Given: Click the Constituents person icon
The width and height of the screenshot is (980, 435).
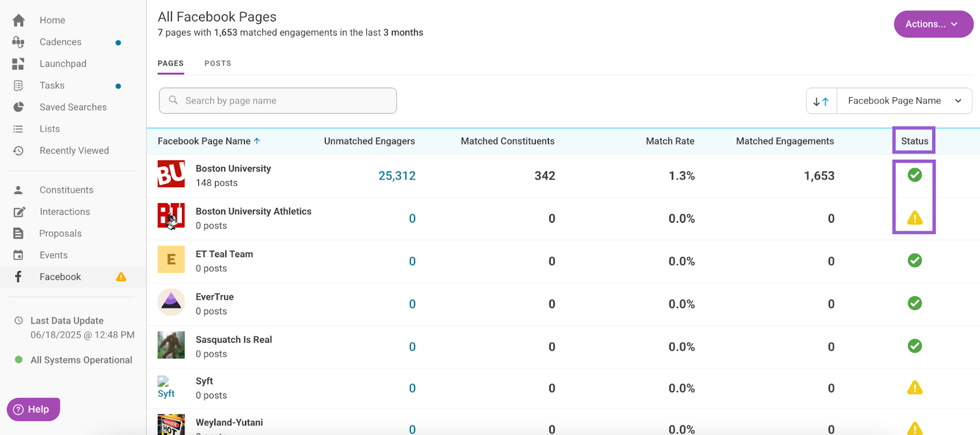Looking at the screenshot, I should 18,190.
